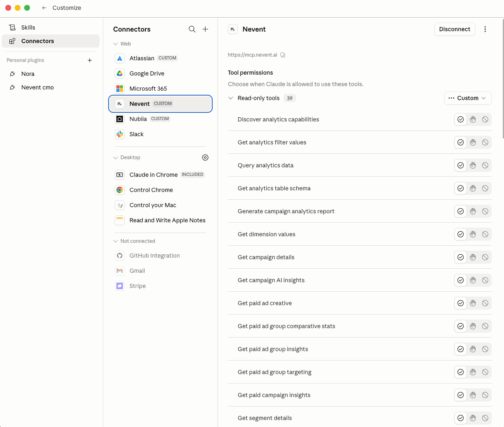504x427 pixels.
Task: Open the Slack connector row
Action: pos(160,134)
